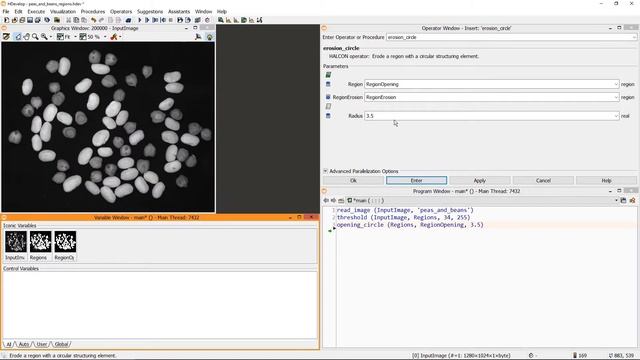Click the Apply button in Operator Window
This screenshot has height=360, width=640.
pos(480,180)
